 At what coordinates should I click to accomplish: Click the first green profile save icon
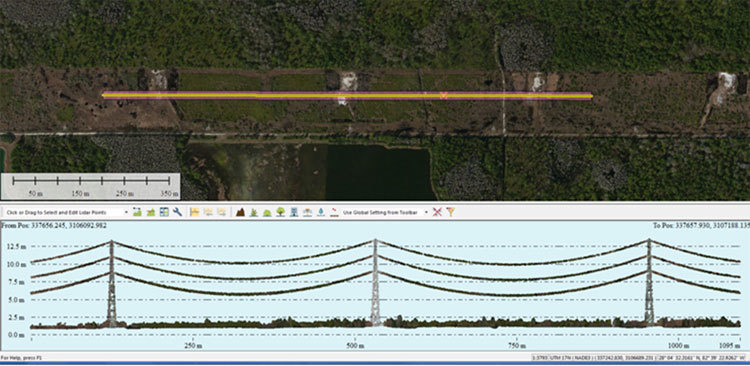[137, 212]
